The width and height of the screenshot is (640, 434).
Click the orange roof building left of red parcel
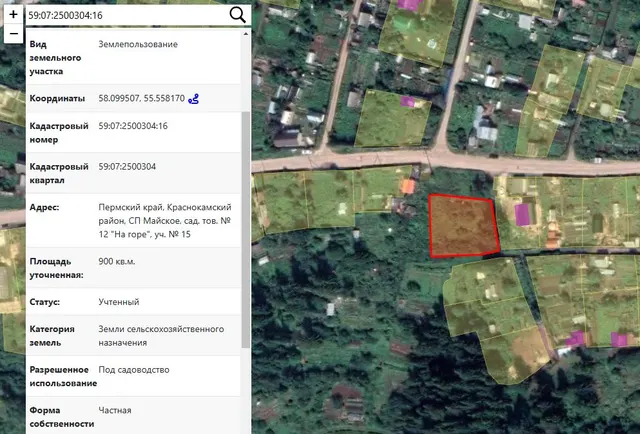point(408,187)
